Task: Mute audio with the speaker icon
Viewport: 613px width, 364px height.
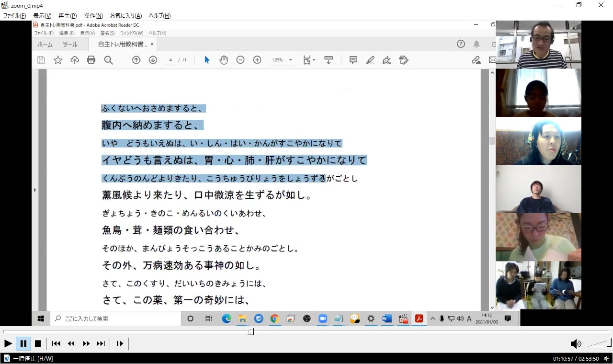Action: pyautogui.click(x=575, y=343)
